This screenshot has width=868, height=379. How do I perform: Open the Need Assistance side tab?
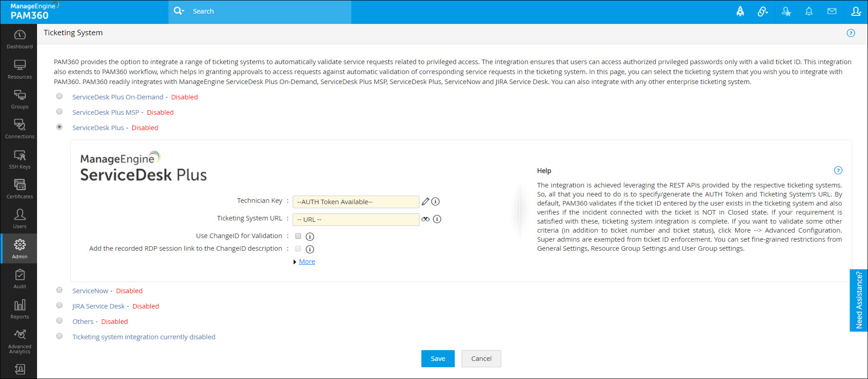pyautogui.click(x=859, y=300)
